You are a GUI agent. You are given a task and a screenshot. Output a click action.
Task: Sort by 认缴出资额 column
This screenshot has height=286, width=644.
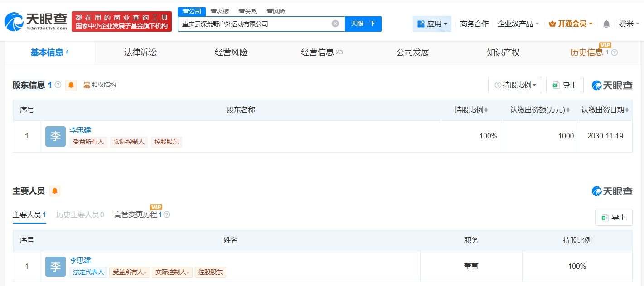coord(539,110)
